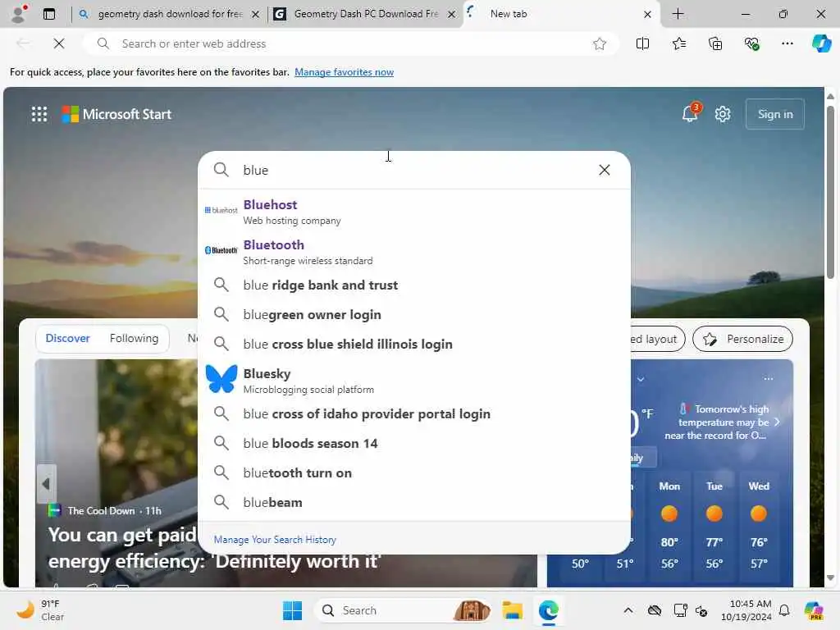Stop loading the page
840x630 pixels.
click(59, 43)
